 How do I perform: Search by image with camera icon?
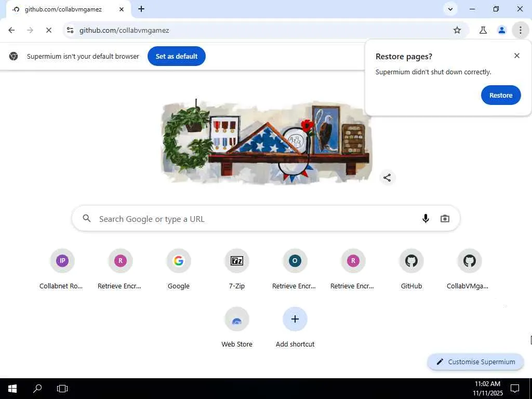tap(445, 219)
